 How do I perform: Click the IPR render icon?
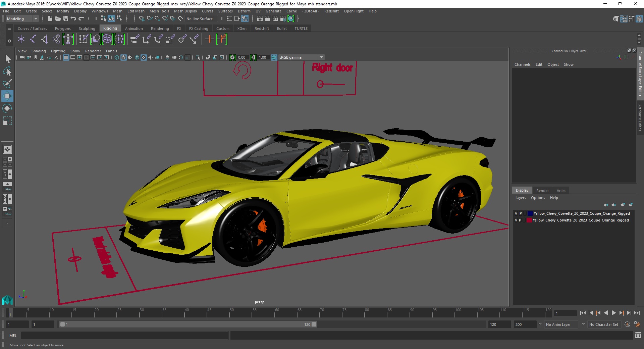[275, 19]
